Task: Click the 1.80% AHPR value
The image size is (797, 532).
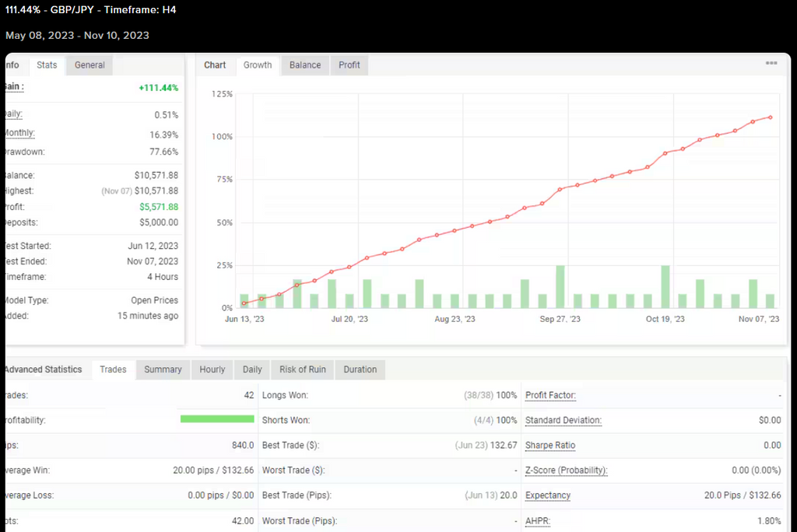Action: click(x=769, y=521)
